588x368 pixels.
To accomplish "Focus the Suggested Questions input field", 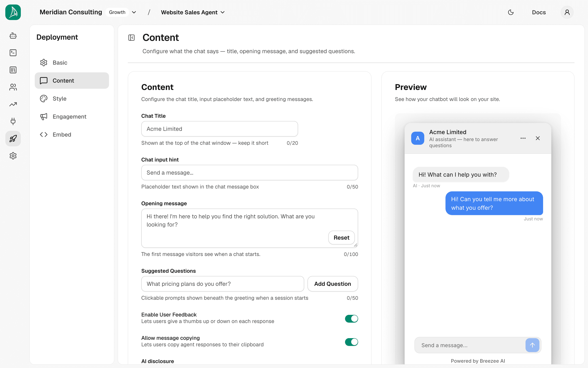I will 223,284.
